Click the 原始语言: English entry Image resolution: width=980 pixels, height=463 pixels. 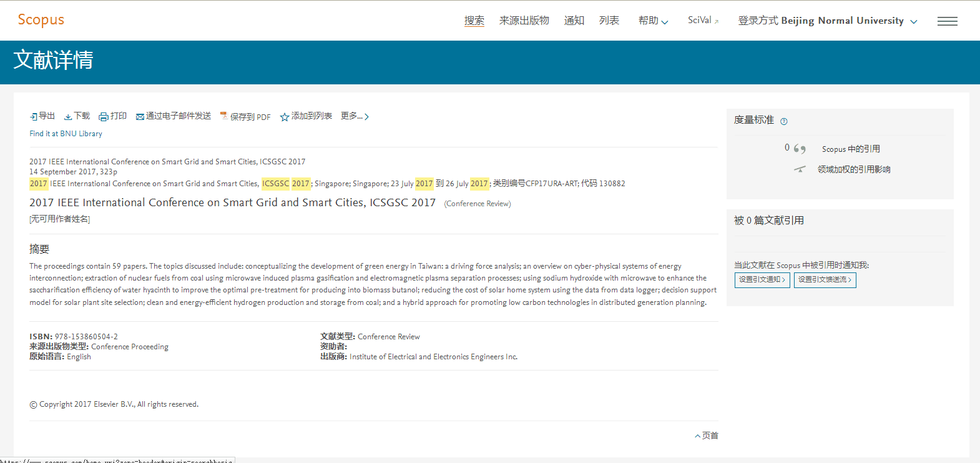pos(60,357)
